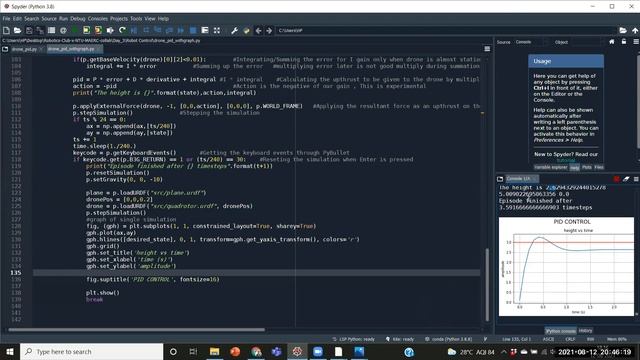Screen dimensions: 640x360
Task: Open console pane options hamburger menu
Action: [x=636, y=179]
